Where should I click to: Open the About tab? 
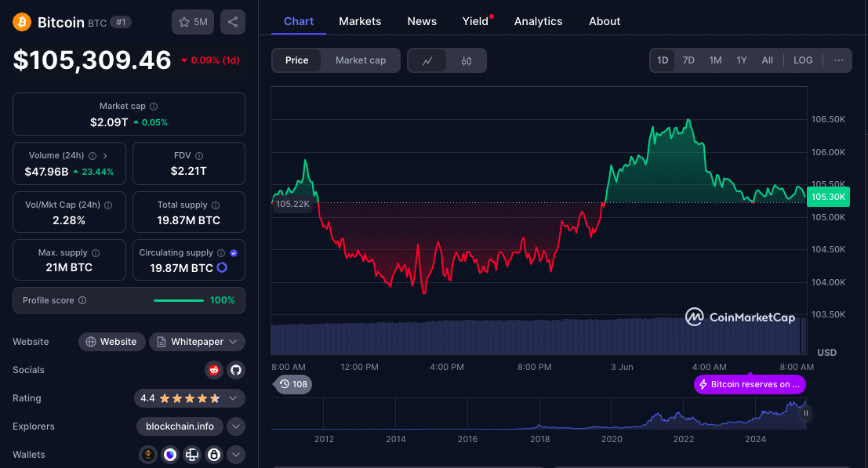[605, 22]
